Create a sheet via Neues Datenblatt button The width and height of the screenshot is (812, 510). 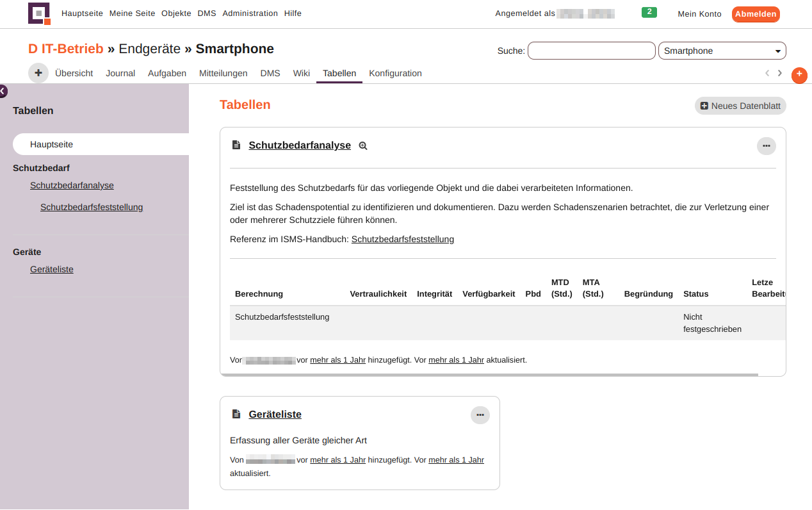click(740, 106)
